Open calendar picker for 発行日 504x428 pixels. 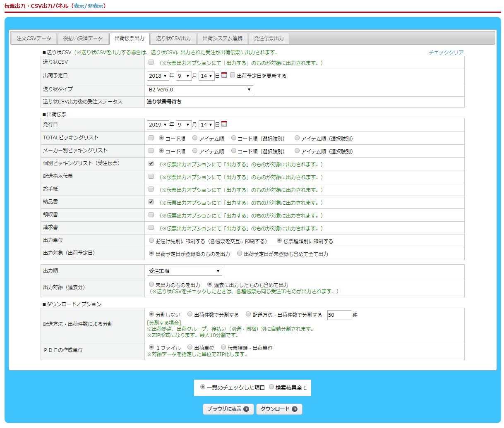point(224,124)
